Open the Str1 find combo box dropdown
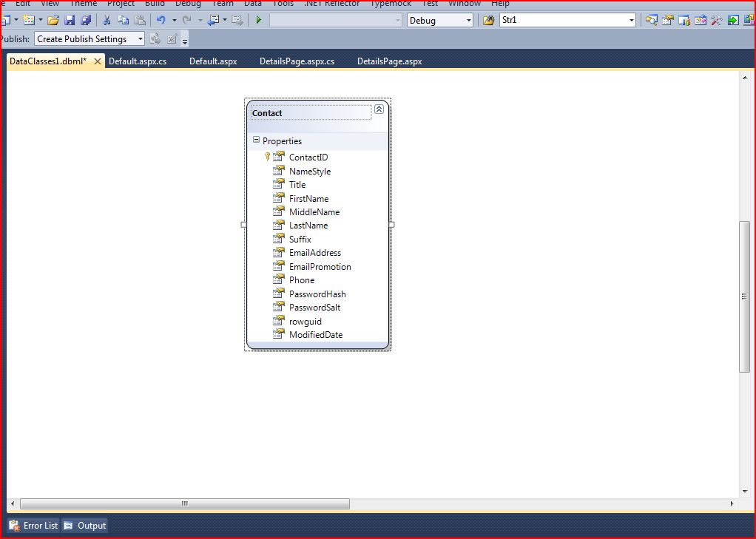The width and height of the screenshot is (756, 539). [630, 20]
